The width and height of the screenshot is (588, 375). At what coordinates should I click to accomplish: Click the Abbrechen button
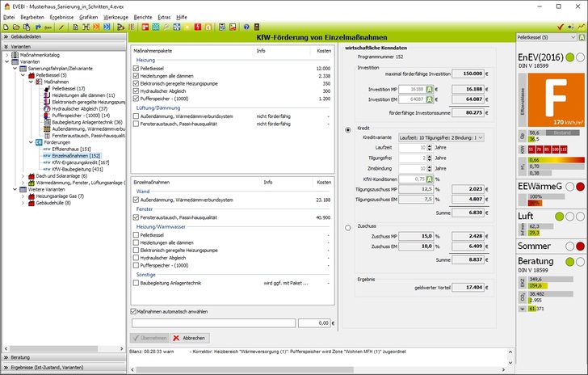188,338
